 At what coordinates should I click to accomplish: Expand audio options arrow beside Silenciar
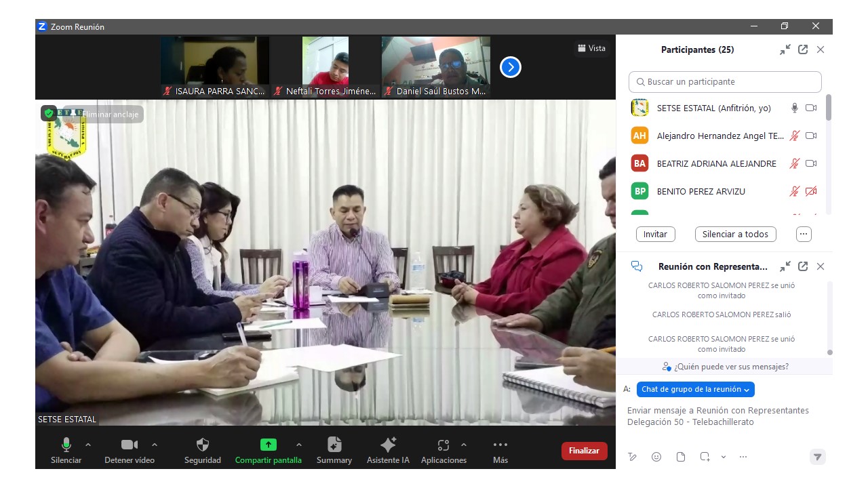pyautogui.click(x=88, y=445)
